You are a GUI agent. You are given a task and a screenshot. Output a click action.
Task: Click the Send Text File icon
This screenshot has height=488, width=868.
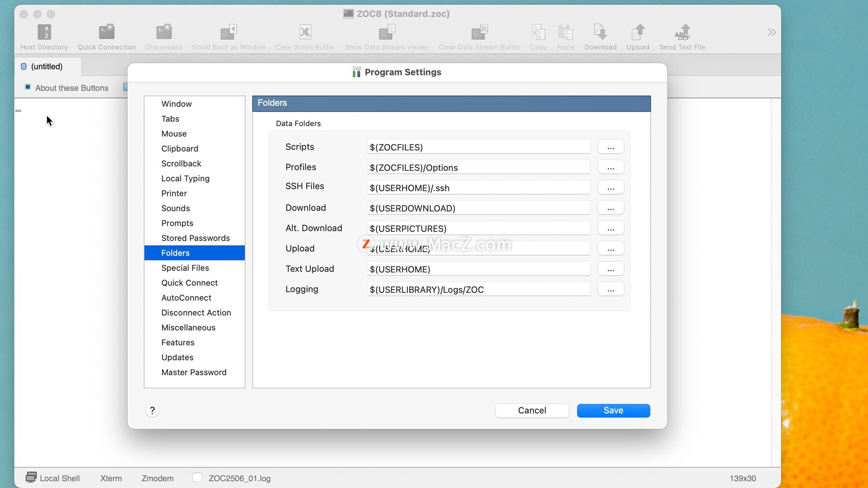[682, 32]
